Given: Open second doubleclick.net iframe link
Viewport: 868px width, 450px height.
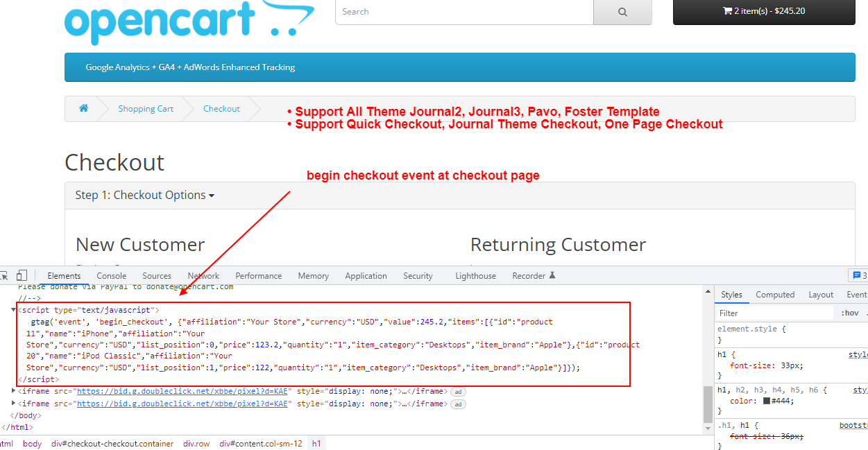Looking at the screenshot, I should point(182,404).
